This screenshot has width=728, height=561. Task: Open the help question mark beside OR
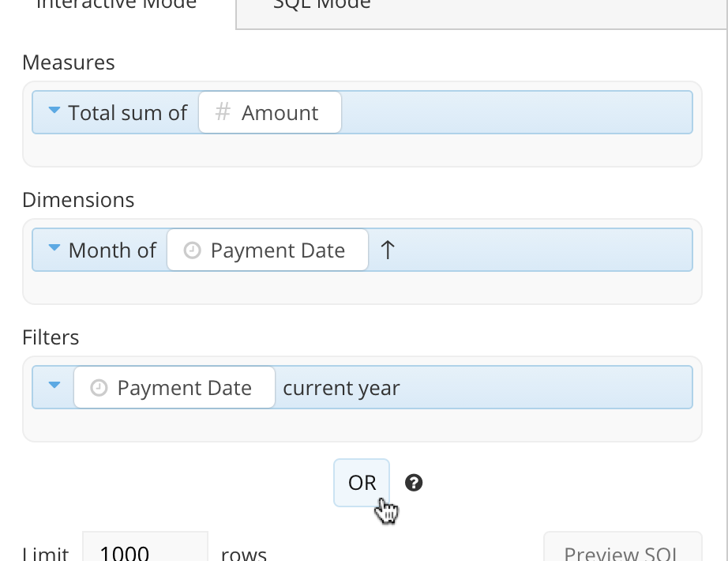pos(414,483)
